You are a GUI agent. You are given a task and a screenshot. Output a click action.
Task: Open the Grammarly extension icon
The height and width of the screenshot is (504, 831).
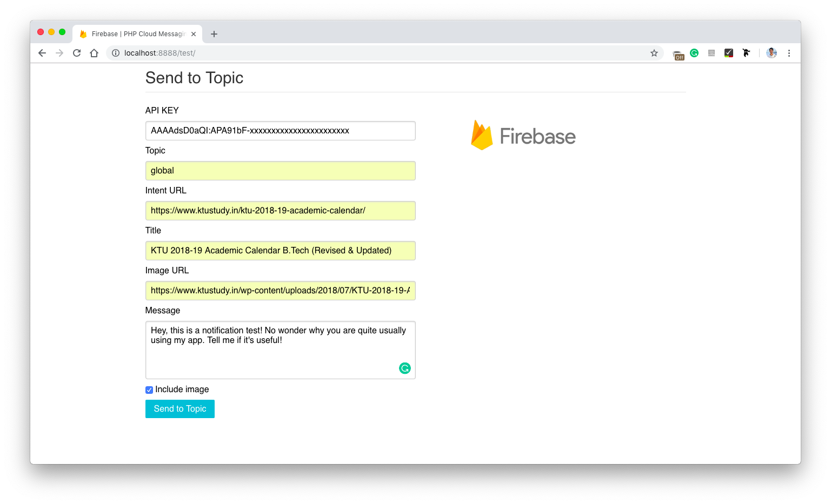coord(695,53)
